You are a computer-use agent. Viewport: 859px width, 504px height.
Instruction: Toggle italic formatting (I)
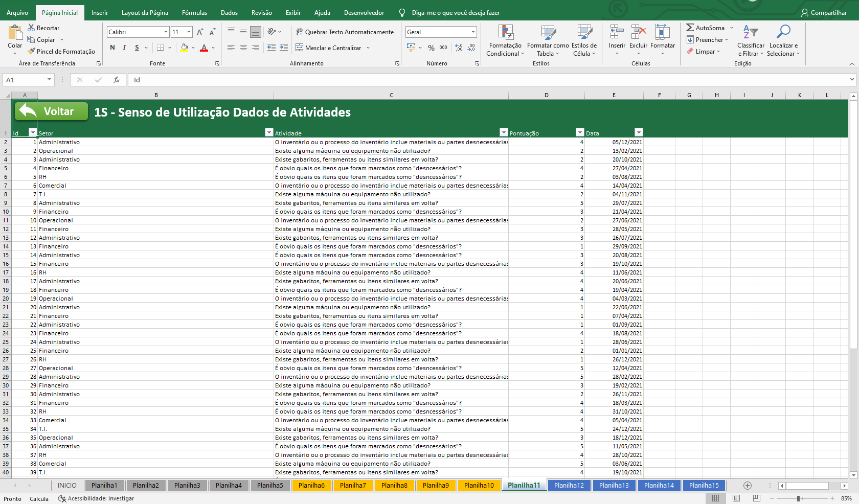124,48
